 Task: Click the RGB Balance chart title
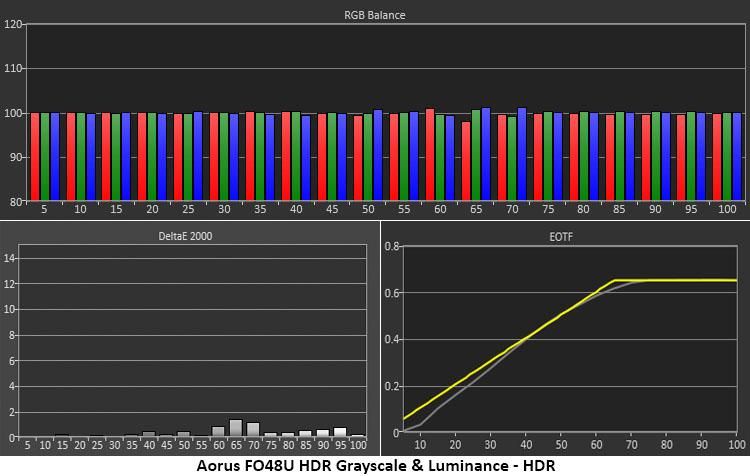tap(375, 15)
